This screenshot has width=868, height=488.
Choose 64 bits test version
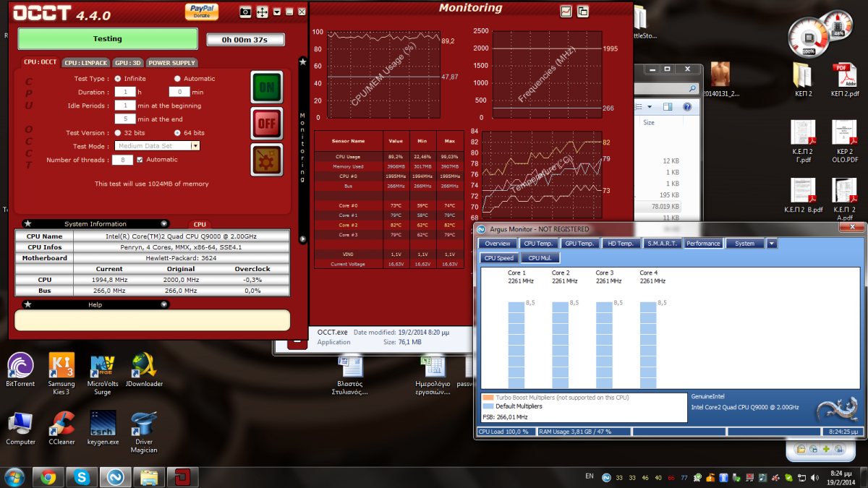(x=177, y=133)
